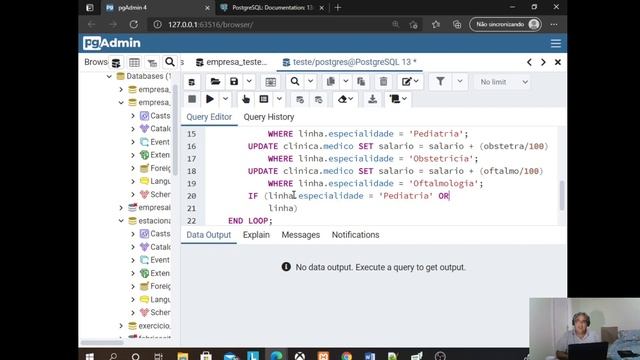Screen dimensions: 640x360
Task: Open the Filter options dropdown arrow
Action: point(460,82)
